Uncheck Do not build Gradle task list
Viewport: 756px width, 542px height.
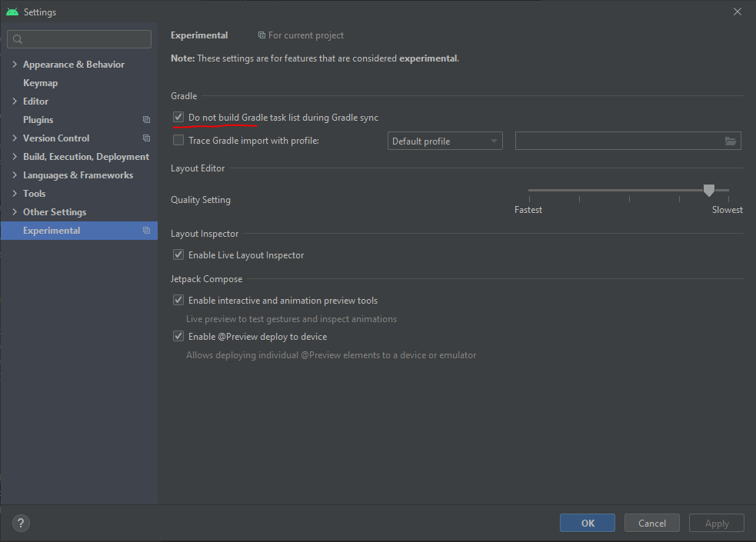coord(178,117)
